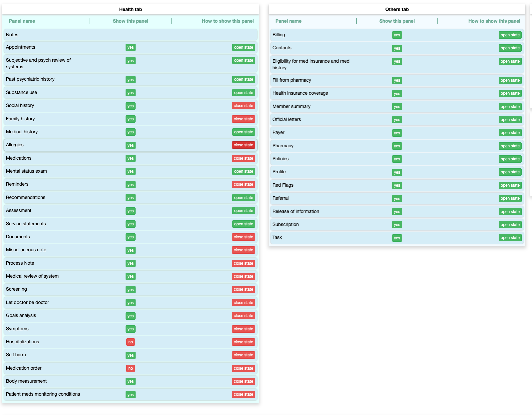Switch Let doctor be doctor 'close state'
The width and height of the screenshot is (532, 415).
pos(244,303)
